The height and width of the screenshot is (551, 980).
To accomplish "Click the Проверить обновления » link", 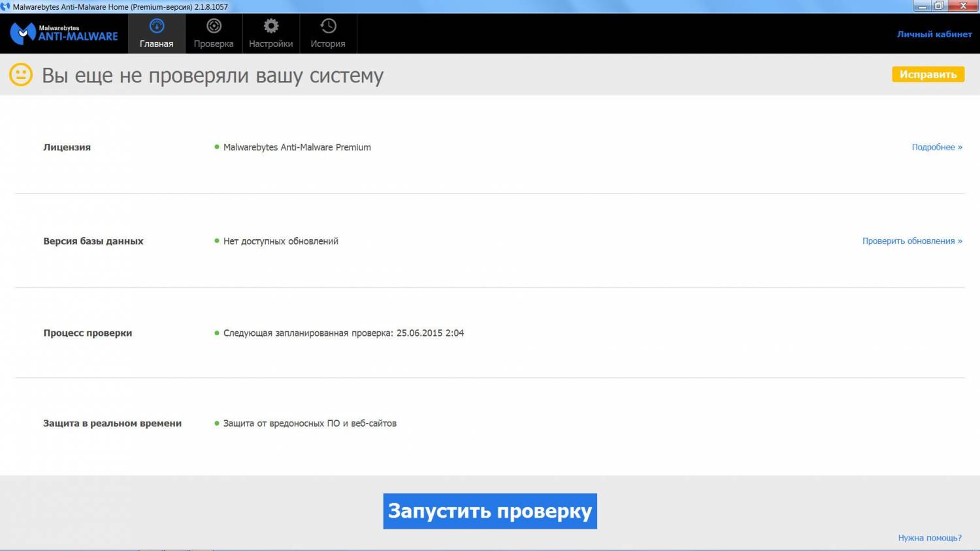I will (x=912, y=241).
